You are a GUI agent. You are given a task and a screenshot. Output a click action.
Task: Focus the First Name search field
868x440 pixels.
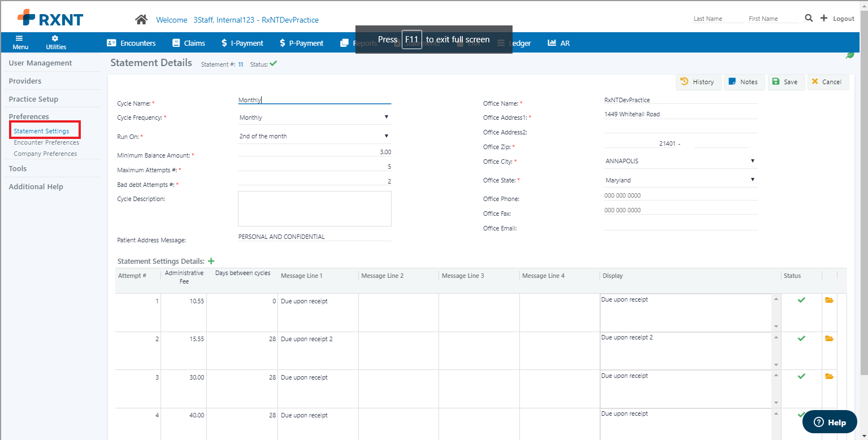pos(773,19)
